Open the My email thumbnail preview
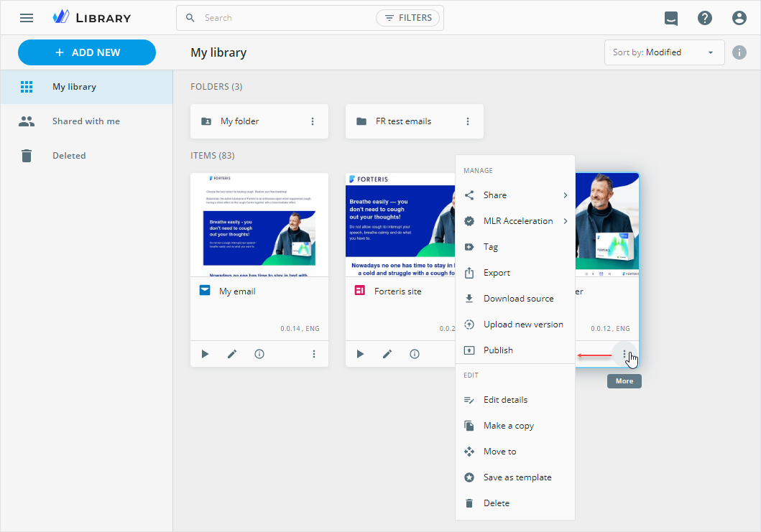 coord(259,225)
